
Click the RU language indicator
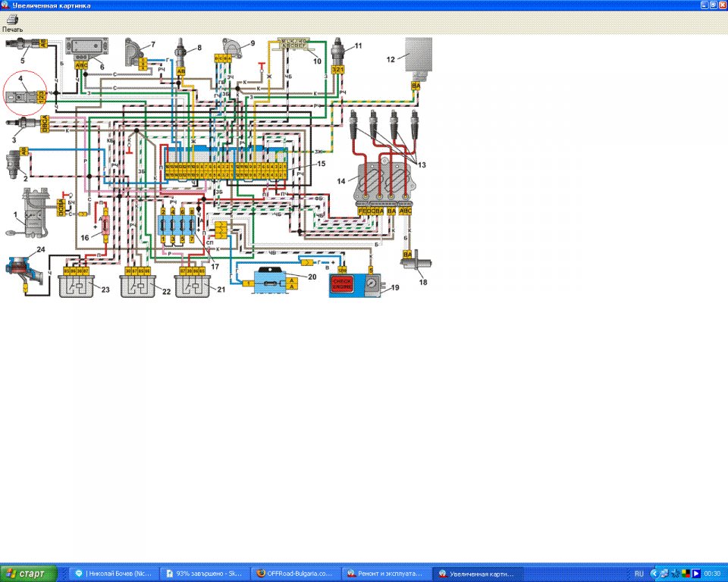tap(639, 574)
